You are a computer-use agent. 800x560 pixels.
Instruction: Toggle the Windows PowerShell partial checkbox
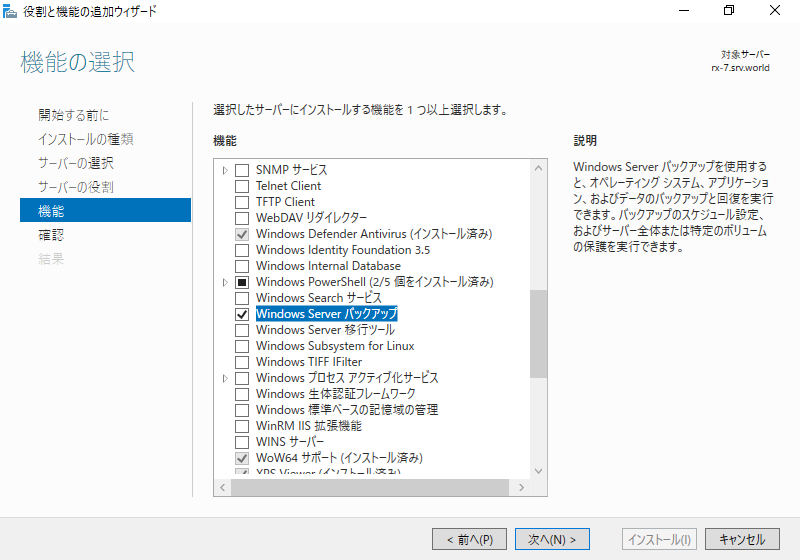tap(242, 282)
